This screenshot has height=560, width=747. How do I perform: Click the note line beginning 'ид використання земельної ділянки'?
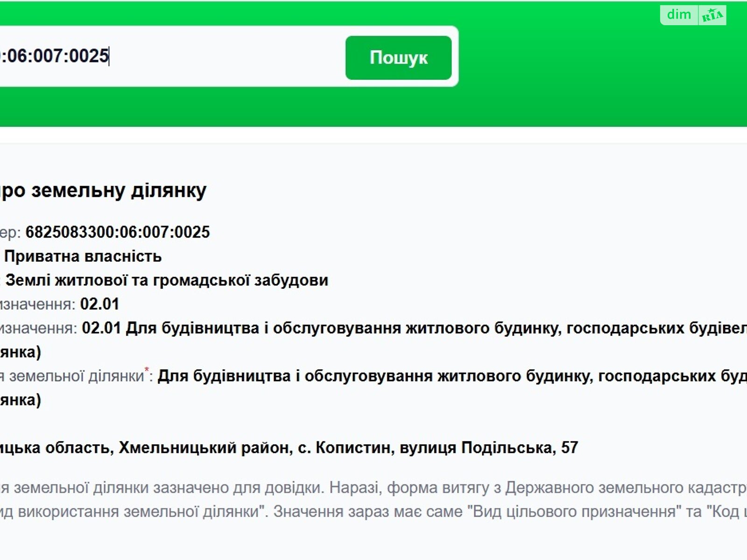pyautogui.click(x=373, y=512)
